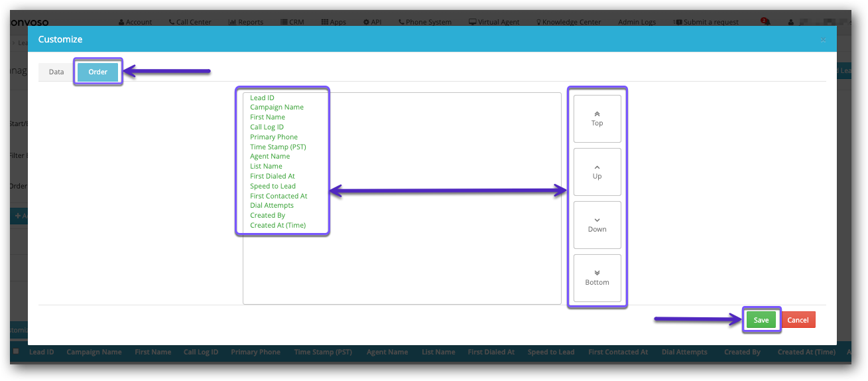Click the Down button

click(597, 224)
